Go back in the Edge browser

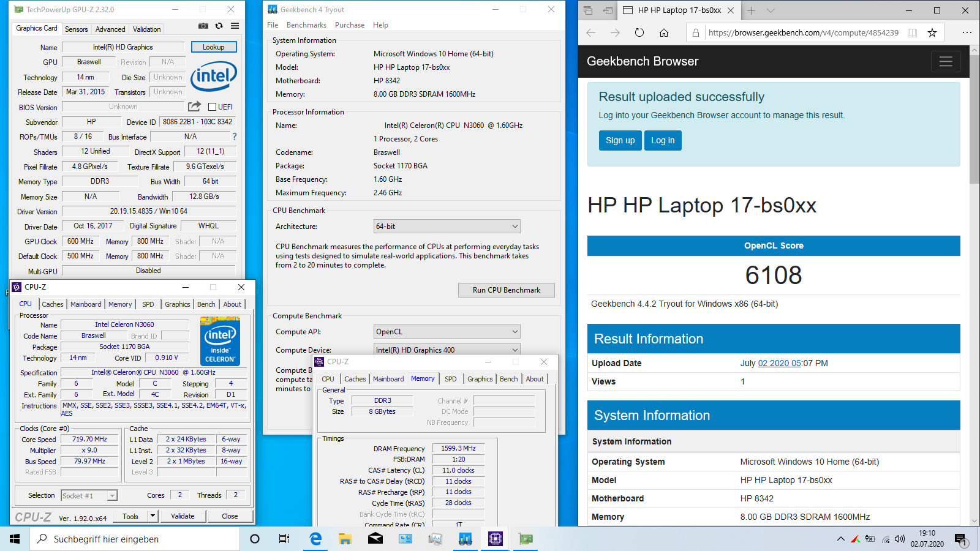(x=590, y=33)
